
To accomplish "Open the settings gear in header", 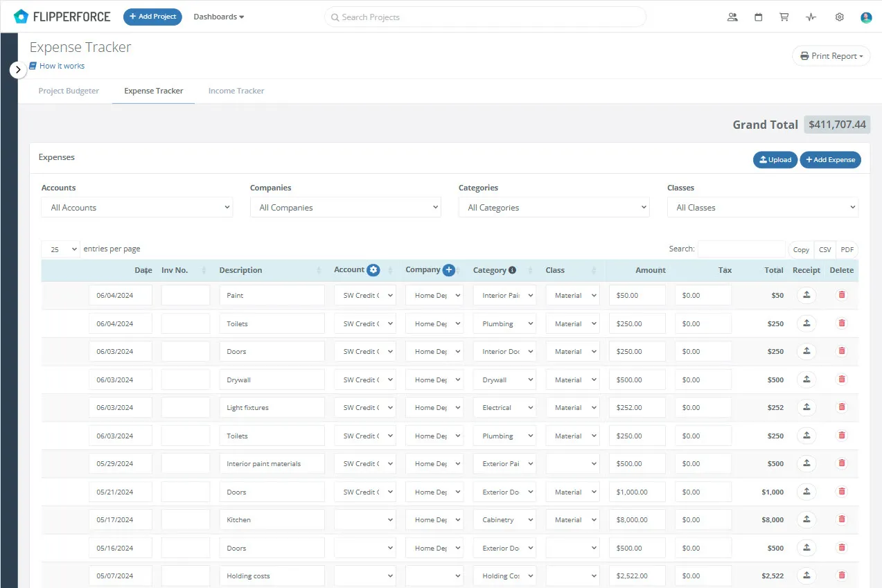I will pos(840,17).
